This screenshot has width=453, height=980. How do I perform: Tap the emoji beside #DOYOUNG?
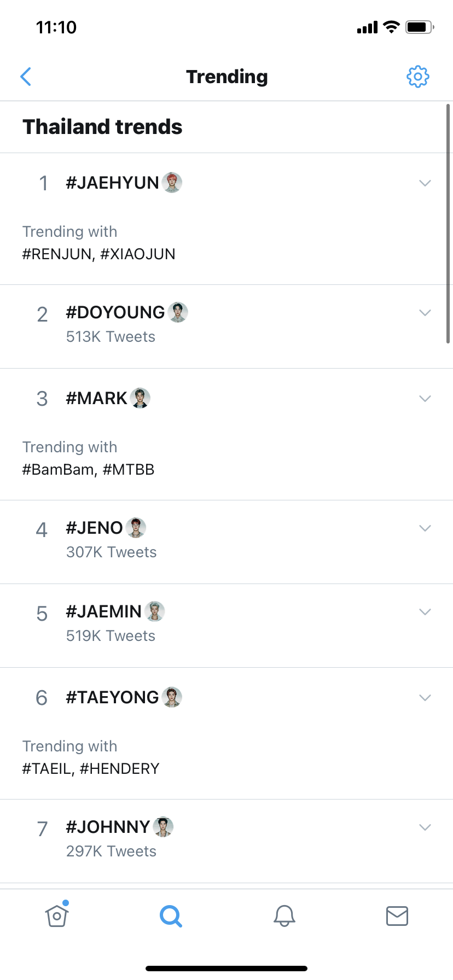pos(178,312)
